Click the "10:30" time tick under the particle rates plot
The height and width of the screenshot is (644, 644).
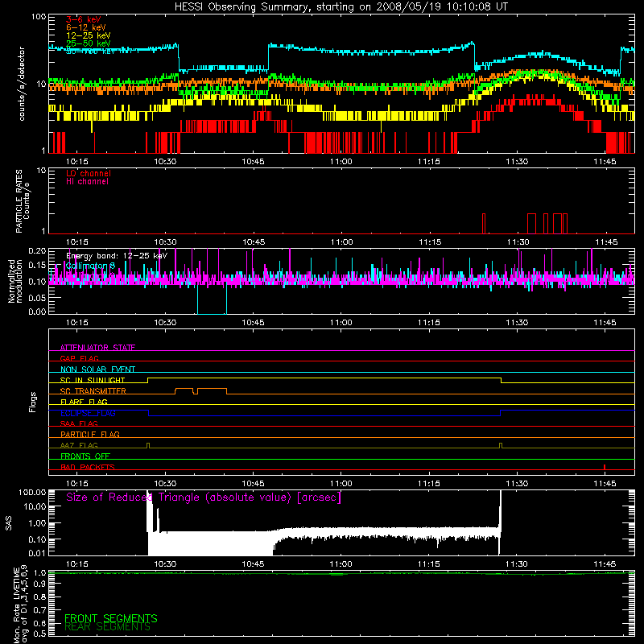coord(165,242)
